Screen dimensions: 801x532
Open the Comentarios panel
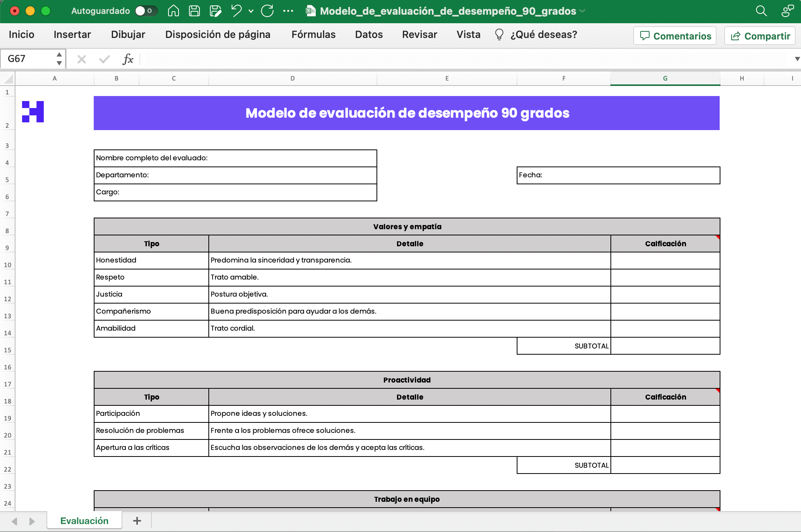[674, 36]
